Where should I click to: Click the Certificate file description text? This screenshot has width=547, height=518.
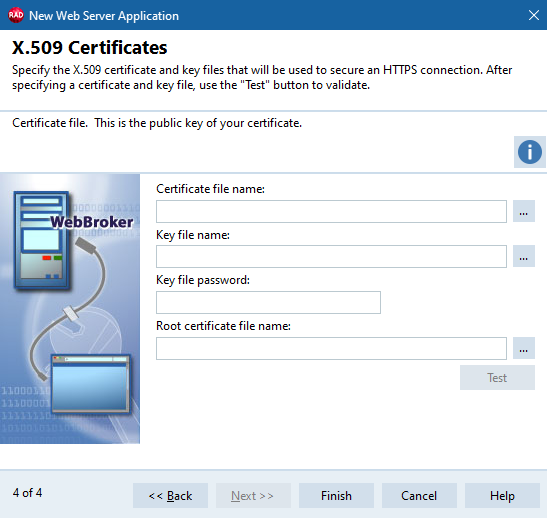pos(157,123)
